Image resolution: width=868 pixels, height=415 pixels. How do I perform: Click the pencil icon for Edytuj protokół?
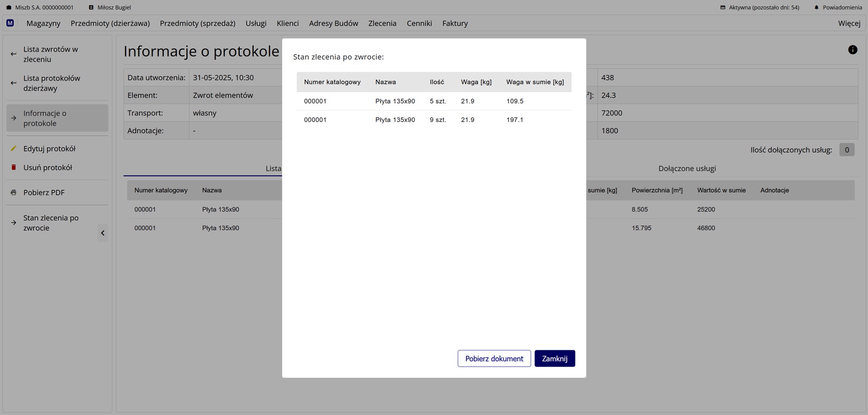click(14, 148)
